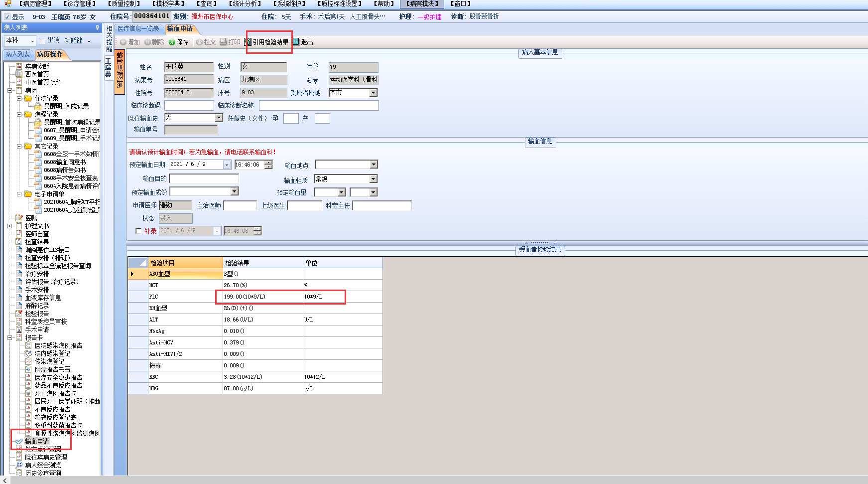Select the ABO血型 row in results table
This screenshot has height=484, width=868.
tap(255, 274)
